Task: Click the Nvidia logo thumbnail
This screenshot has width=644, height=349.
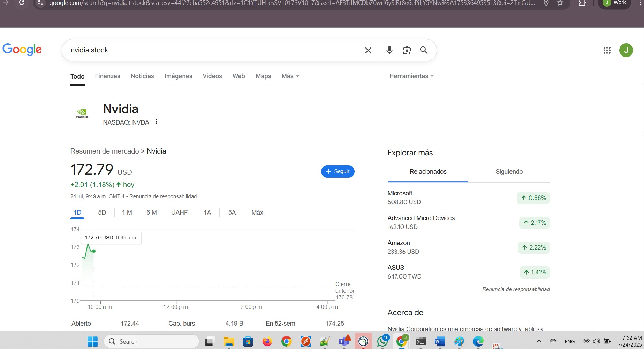Action: (82, 113)
